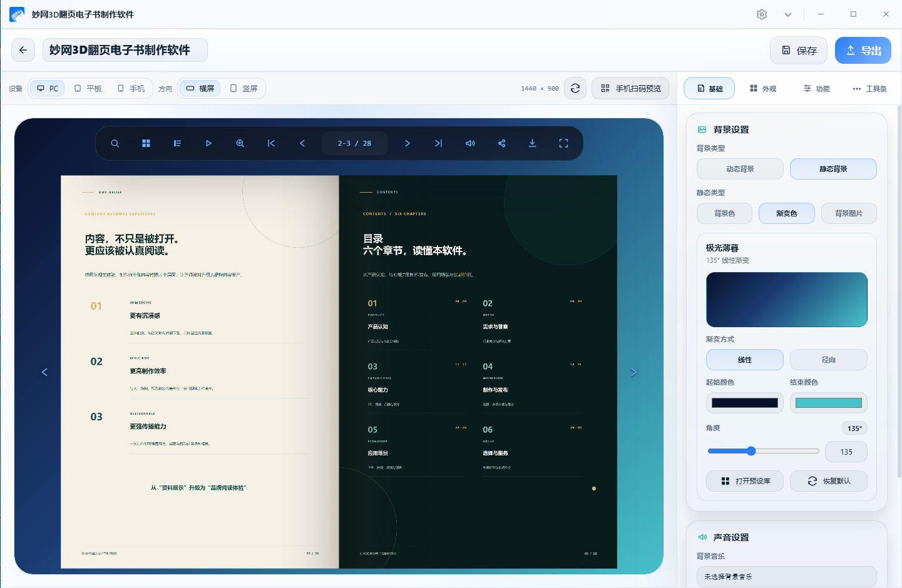Click the download icon in viewer toolbar
The height and width of the screenshot is (588, 902).
[532, 143]
